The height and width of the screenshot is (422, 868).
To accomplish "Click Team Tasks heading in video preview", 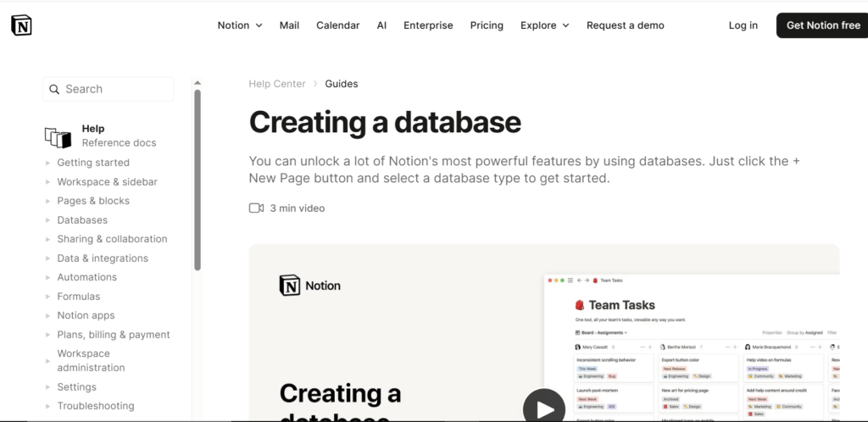I will 621,305.
